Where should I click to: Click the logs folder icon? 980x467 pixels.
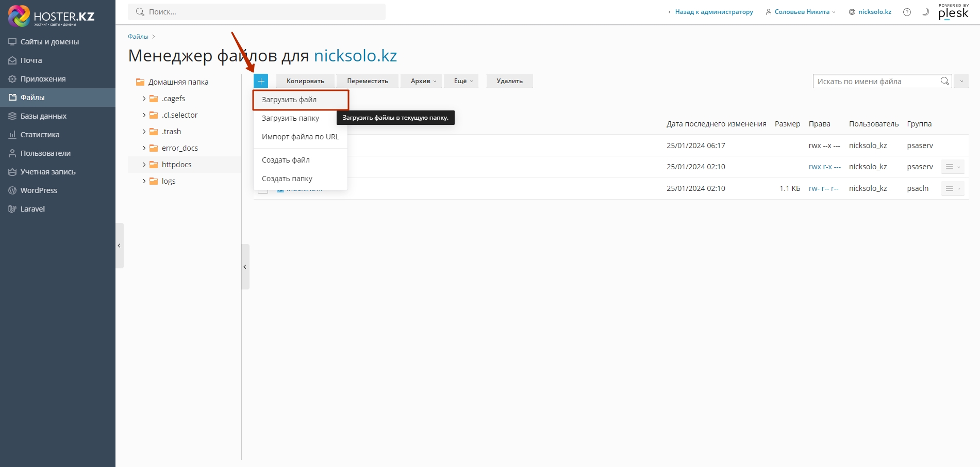click(154, 181)
